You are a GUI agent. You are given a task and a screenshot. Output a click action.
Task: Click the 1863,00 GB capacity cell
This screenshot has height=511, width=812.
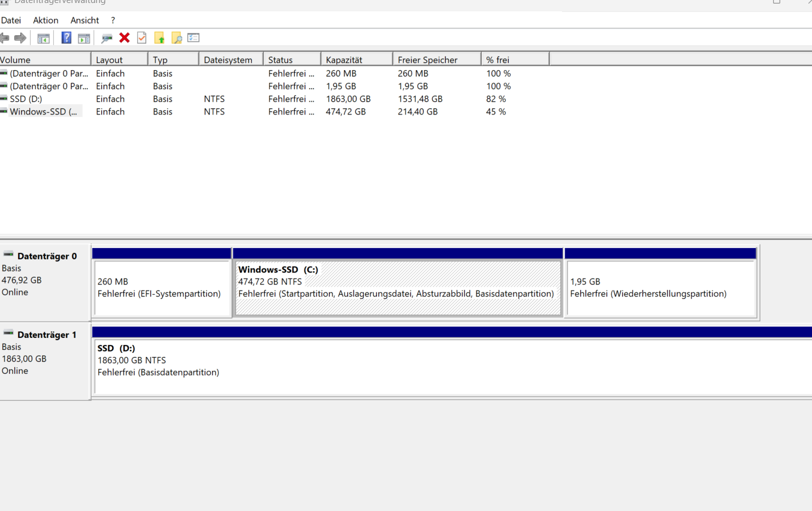(x=348, y=99)
